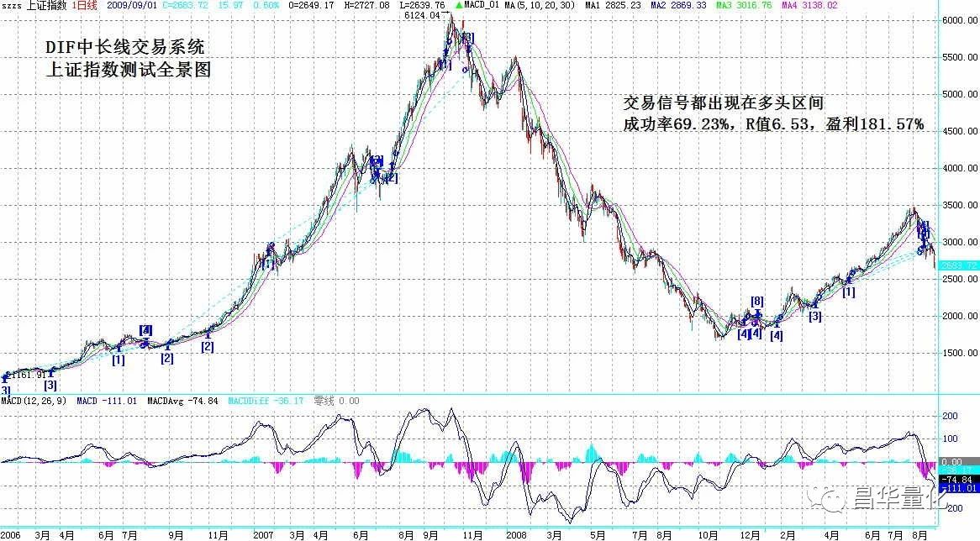Click the '2007' label on date axis
Screen dimensions: 980x541
coord(263,535)
